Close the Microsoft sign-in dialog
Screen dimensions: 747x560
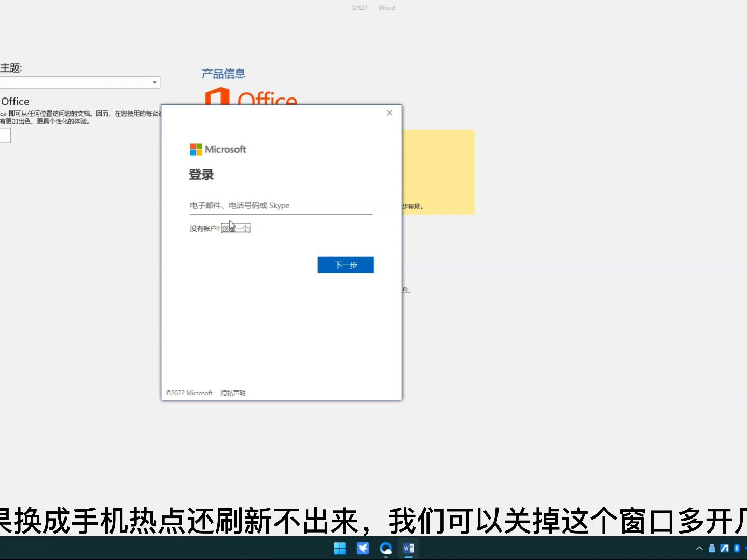(x=390, y=113)
